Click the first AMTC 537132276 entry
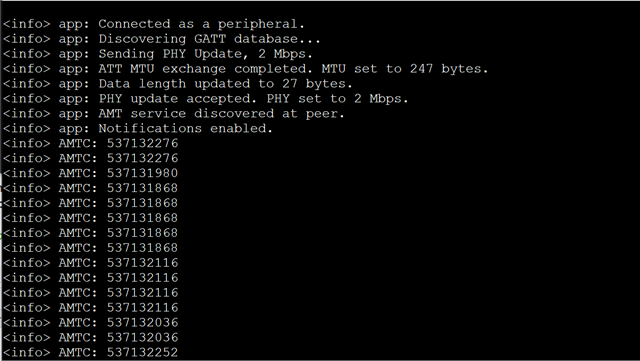The height and width of the screenshot is (361, 640). tap(142, 143)
